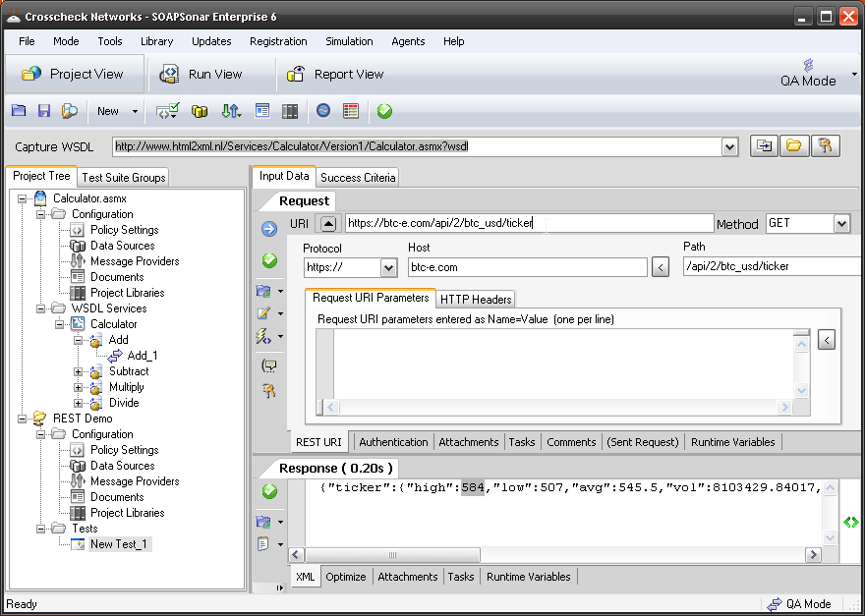Click the QA Mode indicator in the status bar
The height and width of the screenshot is (616, 865).
tap(799, 604)
